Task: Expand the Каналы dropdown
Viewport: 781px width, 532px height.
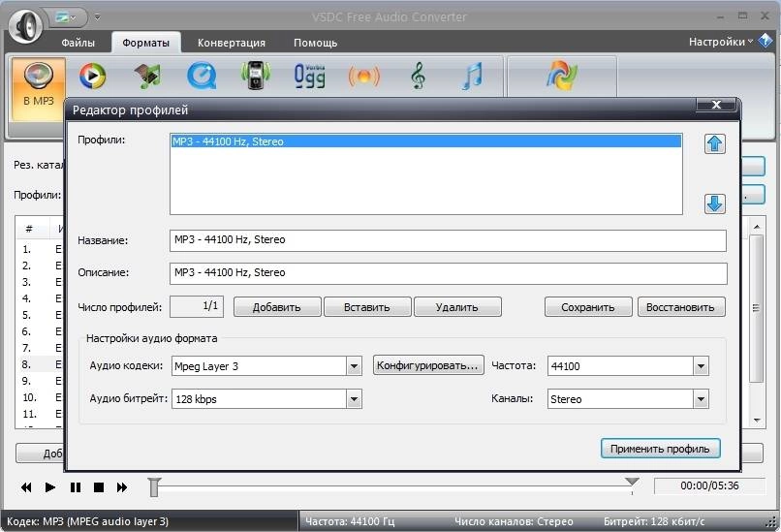Action: [x=701, y=399]
